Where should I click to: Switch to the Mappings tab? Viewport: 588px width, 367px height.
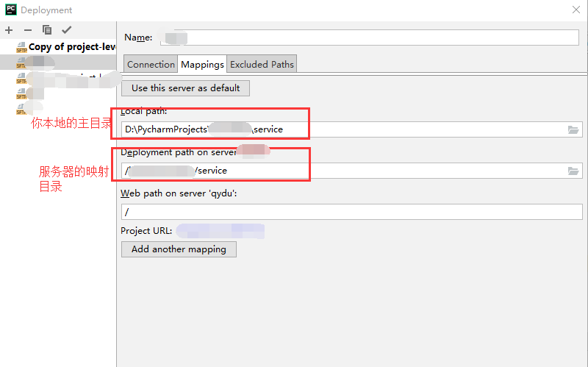[202, 64]
